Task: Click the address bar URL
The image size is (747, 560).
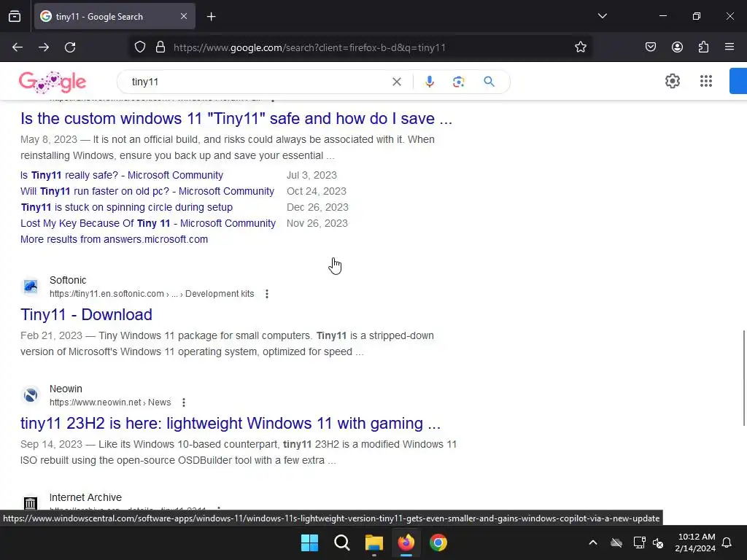Action: (309, 47)
